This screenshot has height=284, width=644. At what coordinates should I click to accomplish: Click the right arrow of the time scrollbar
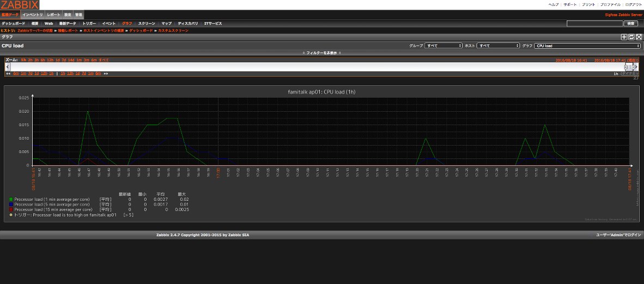[x=636, y=67]
